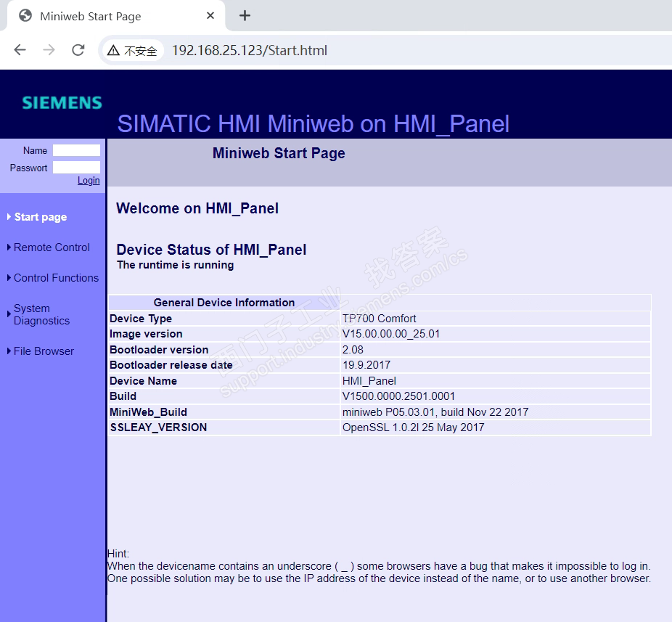Click Build value V1500.0000.2501.0001
Viewport: 672px width, 622px height.
(x=398, y=396)
